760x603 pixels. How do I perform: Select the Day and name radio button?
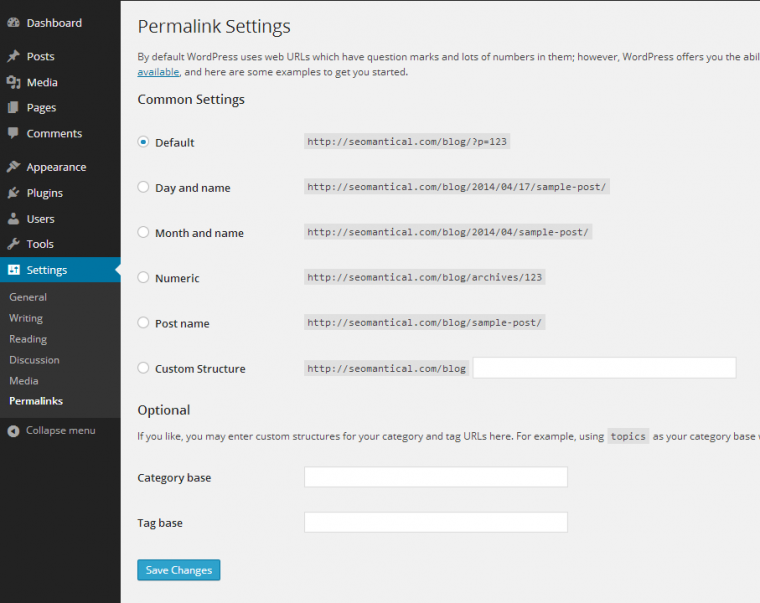[143, 187]
